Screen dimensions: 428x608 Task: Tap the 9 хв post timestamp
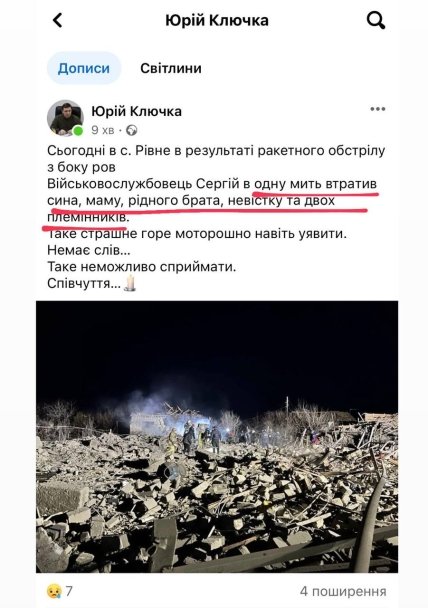click(x=103, y=130)
